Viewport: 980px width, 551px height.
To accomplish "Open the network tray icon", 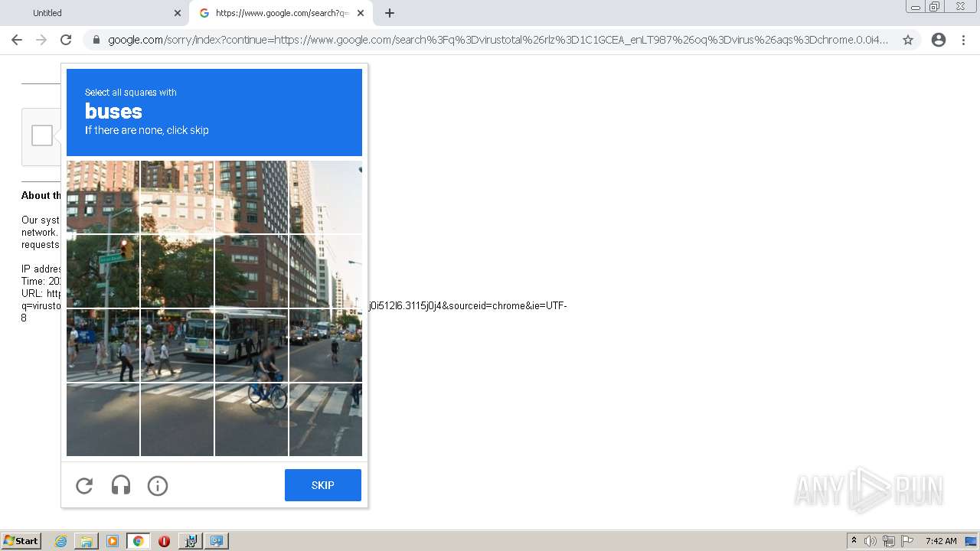I will point(889,541).
